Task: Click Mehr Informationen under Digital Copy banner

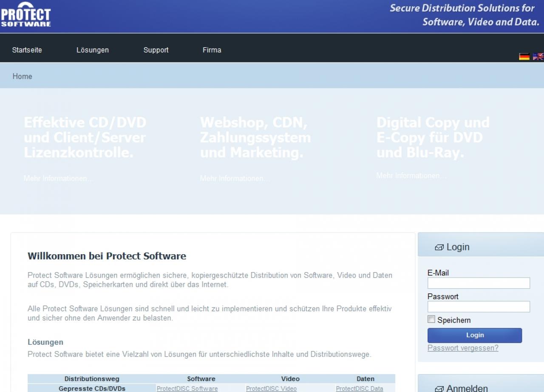Action: pyautogui.click(x=411, y=176)
